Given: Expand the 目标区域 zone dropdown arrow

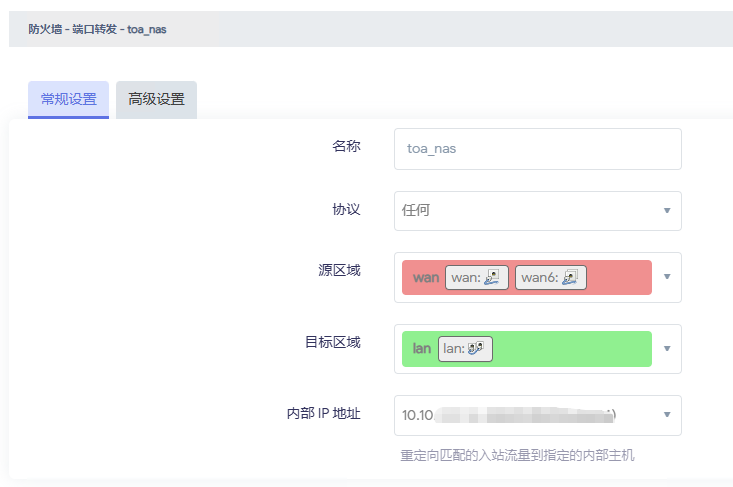Looking at the screenshot, I should click(x=667, y=349).
